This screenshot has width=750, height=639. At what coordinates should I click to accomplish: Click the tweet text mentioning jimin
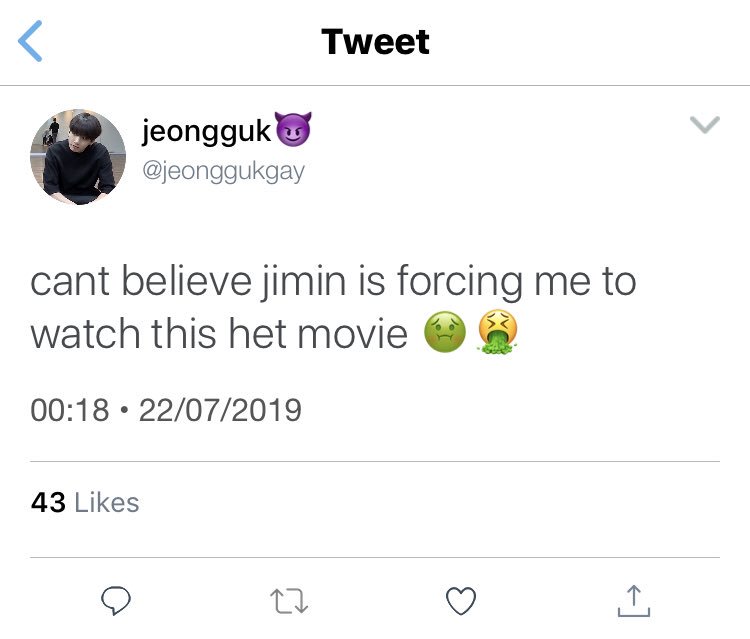(x=333, y=307)
